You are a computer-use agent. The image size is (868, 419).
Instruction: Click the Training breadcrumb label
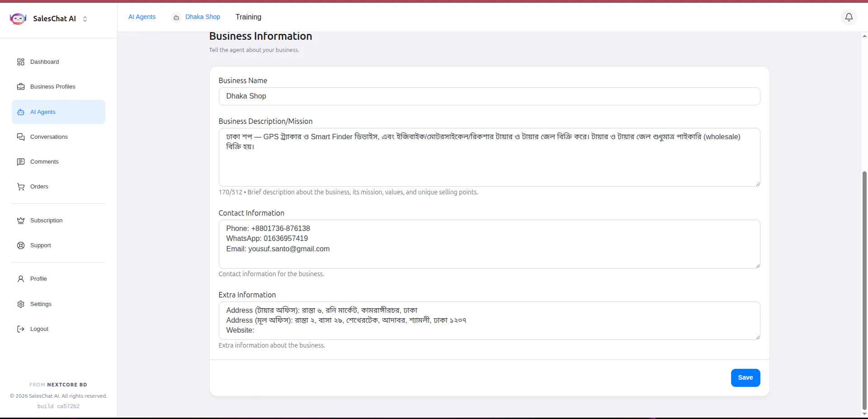click(248, 17)
